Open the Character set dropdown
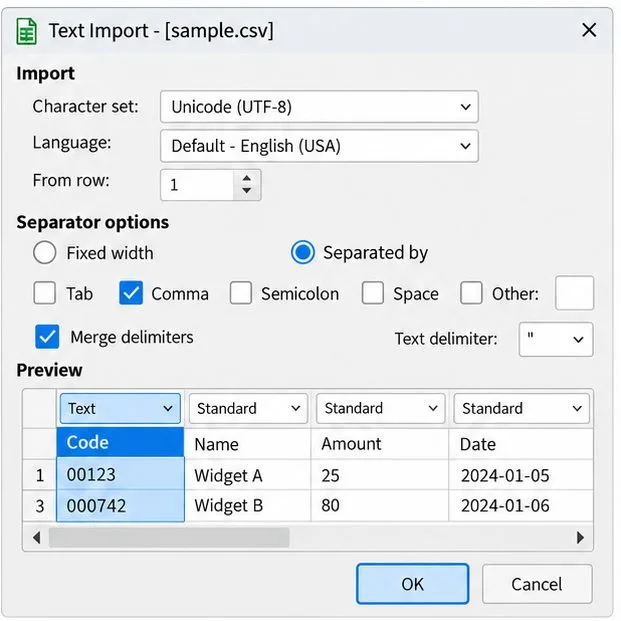The image size is (621, 621). pyautogui.click(x=319, y=107)
